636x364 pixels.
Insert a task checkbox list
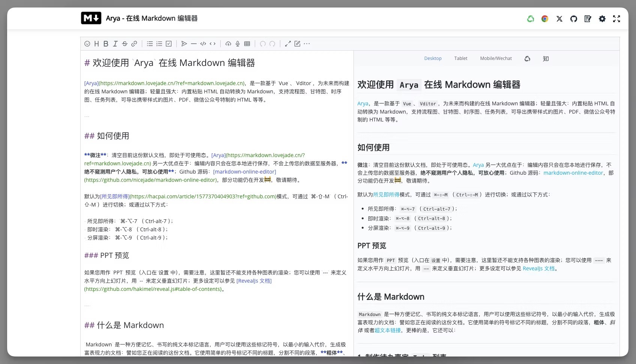169,44
